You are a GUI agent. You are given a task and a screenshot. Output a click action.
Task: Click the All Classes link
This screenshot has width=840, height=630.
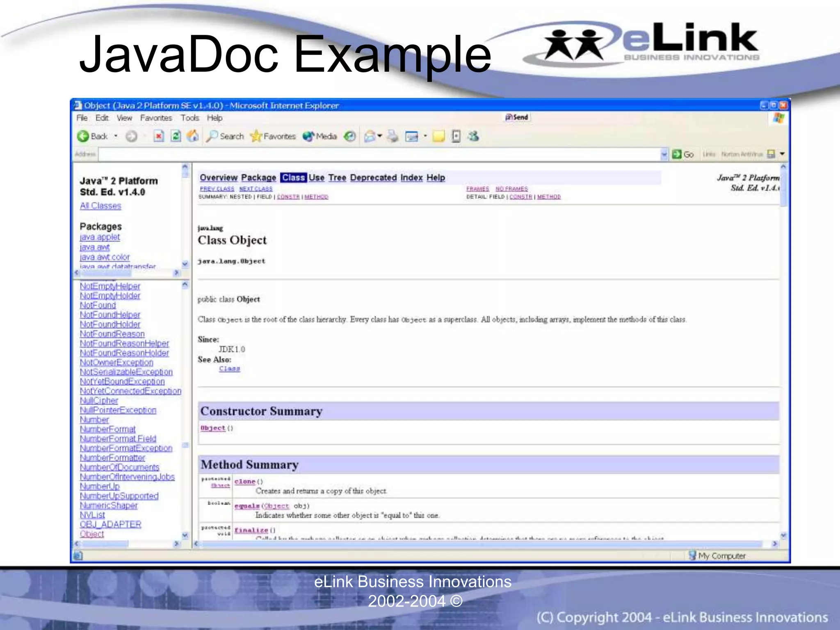[x=100, y=206]
